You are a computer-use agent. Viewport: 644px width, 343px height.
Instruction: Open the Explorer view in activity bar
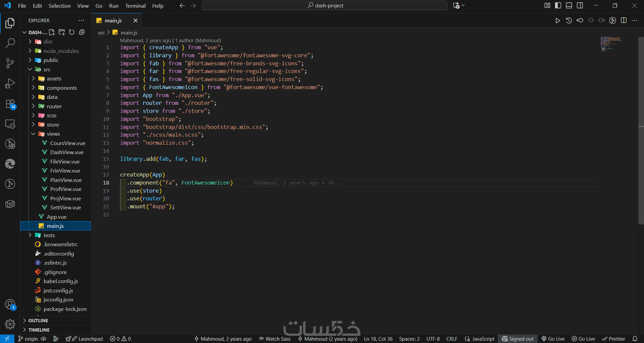pos(10,23)
